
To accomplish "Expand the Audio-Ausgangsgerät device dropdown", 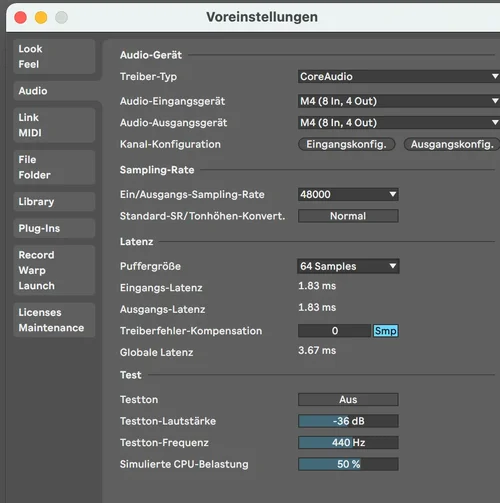I will point(399,123).
